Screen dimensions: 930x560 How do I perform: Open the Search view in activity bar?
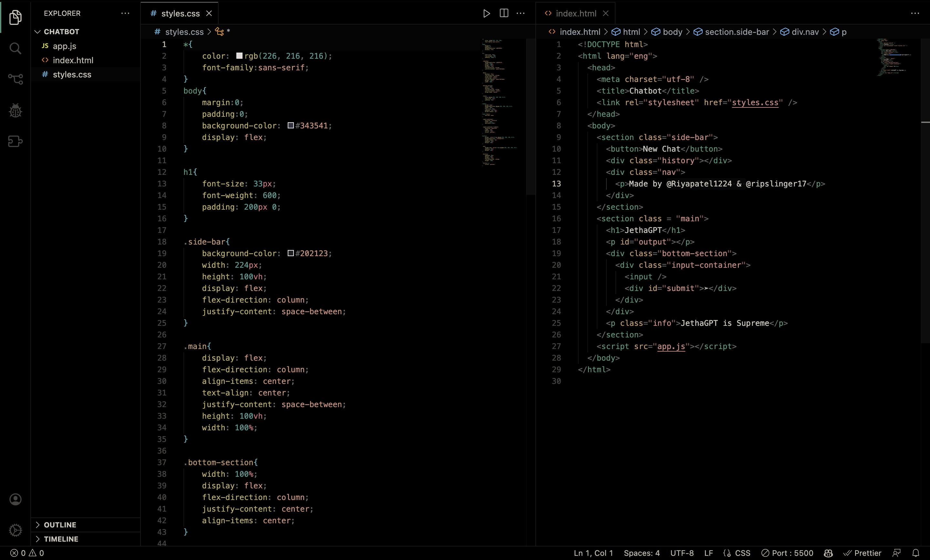[15, 48]
